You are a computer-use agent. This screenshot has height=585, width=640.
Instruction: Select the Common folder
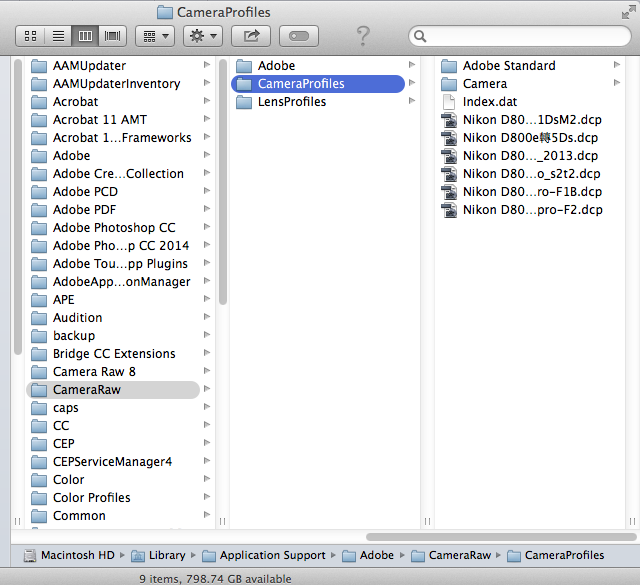(113, 516)
